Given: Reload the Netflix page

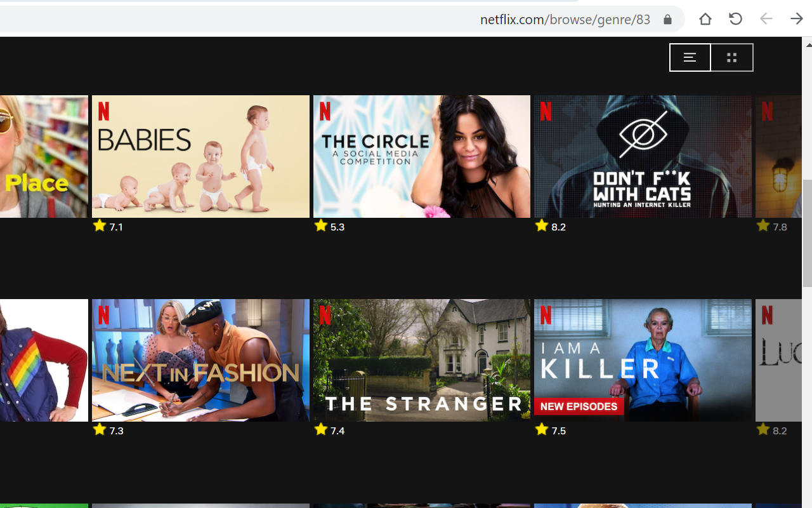Looking at the screenshot, I should [x=735, y=19].
